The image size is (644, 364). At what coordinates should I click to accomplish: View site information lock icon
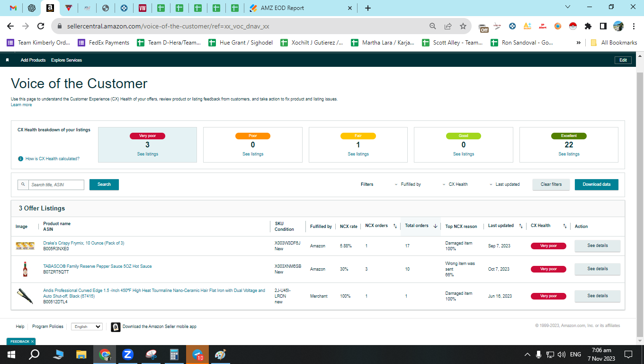(60, 26)
